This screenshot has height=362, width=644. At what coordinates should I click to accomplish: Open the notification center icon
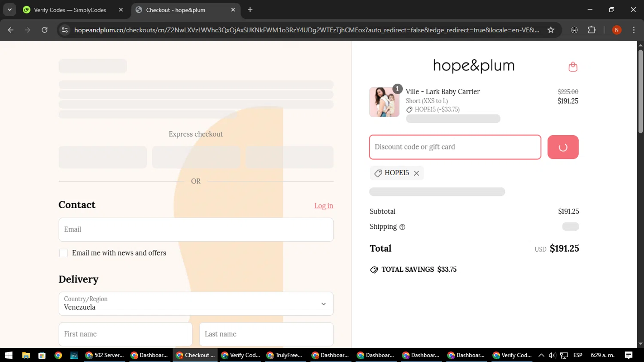pyautogui.click(x=629, y=355)
